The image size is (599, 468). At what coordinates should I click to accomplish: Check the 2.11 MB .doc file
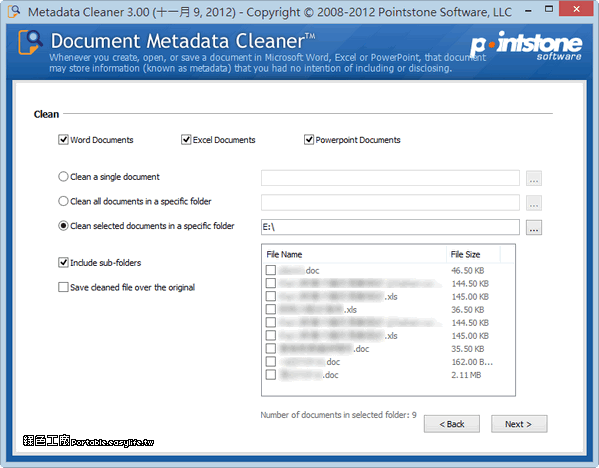tap(271, 374)
